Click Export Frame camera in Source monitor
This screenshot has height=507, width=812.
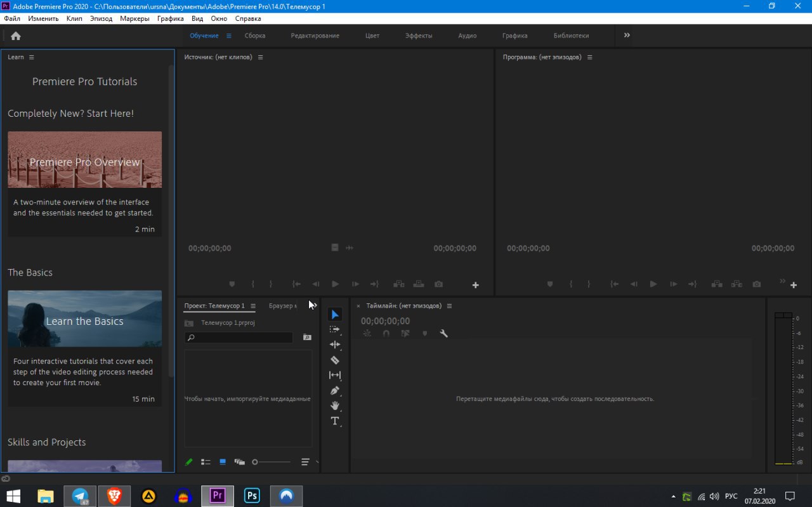click(438, 284)
